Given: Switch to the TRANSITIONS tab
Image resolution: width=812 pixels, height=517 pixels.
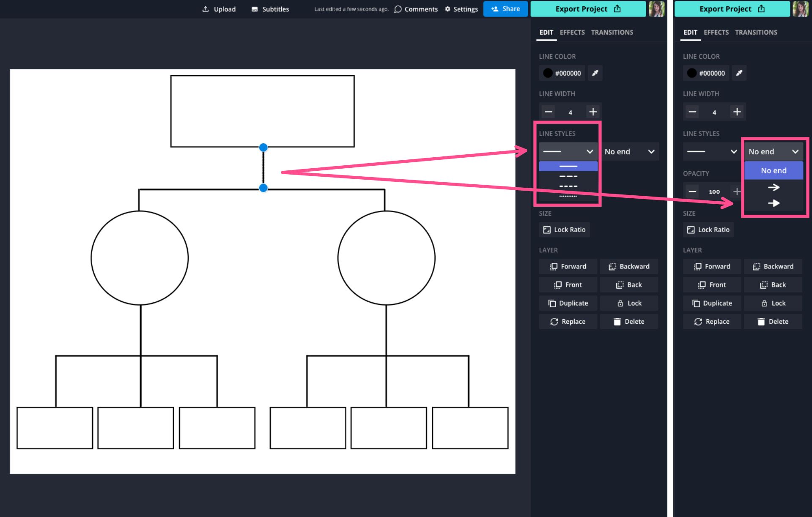Looking at the screenshot, I should (612, 32).
